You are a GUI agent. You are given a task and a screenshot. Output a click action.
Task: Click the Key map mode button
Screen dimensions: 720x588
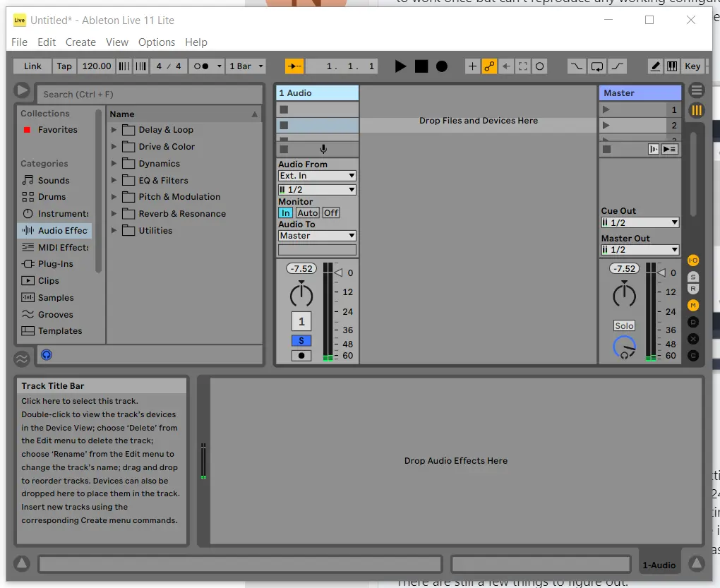(692, 66)
